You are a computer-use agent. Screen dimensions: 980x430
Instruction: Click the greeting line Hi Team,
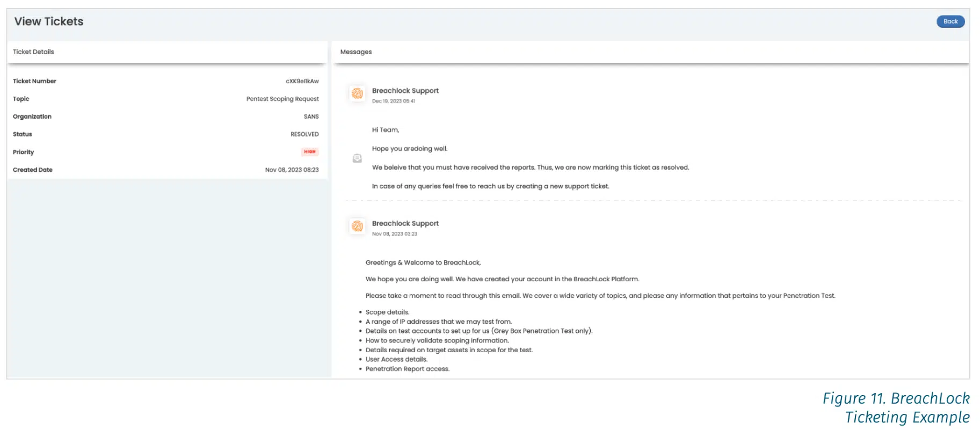(386, 130)
